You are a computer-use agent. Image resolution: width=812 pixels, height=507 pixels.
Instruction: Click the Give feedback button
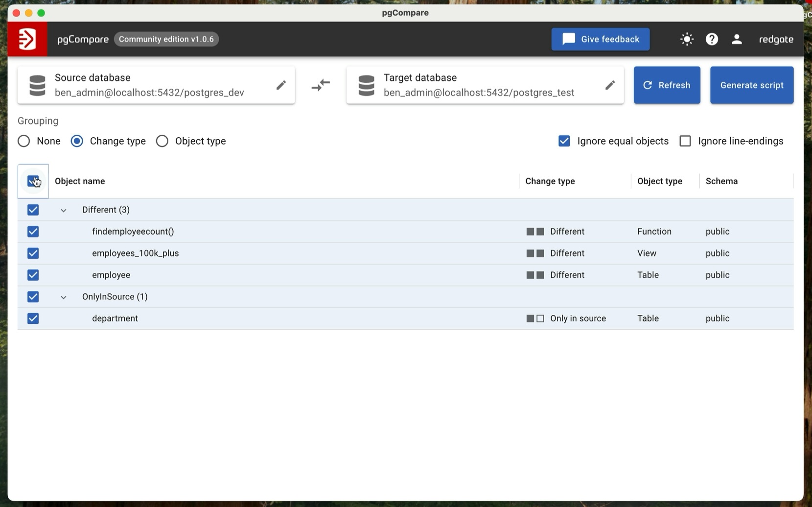[x=601, y=39]
